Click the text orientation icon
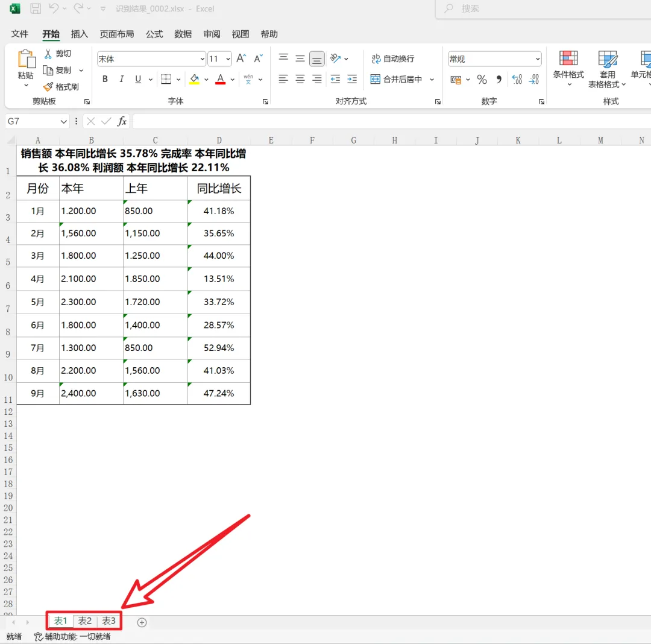The image size is (651, 644). click(x=336, y=58)
